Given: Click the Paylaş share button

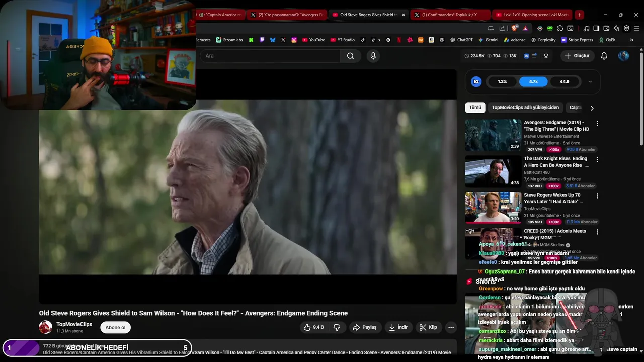Looking at the screenshot, I should (x=364, y=327).
